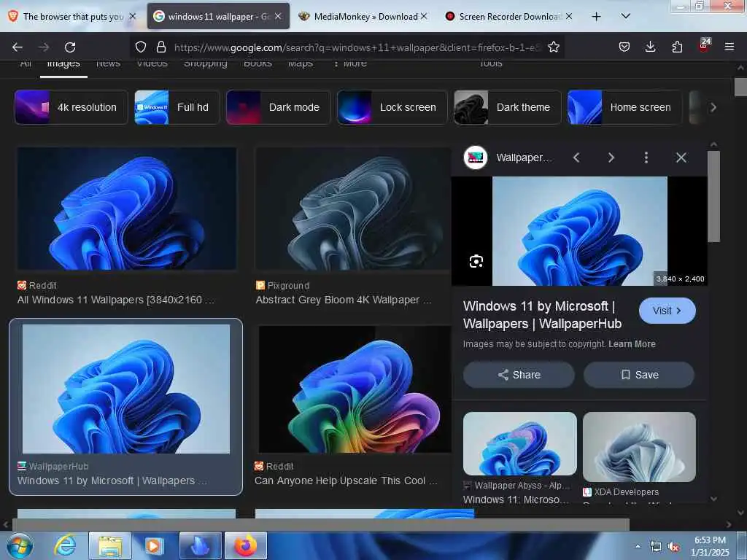Open the selected WallpaperHub blue bloom thumbnail
Screen dimensions: 747x560
[125, 389]
